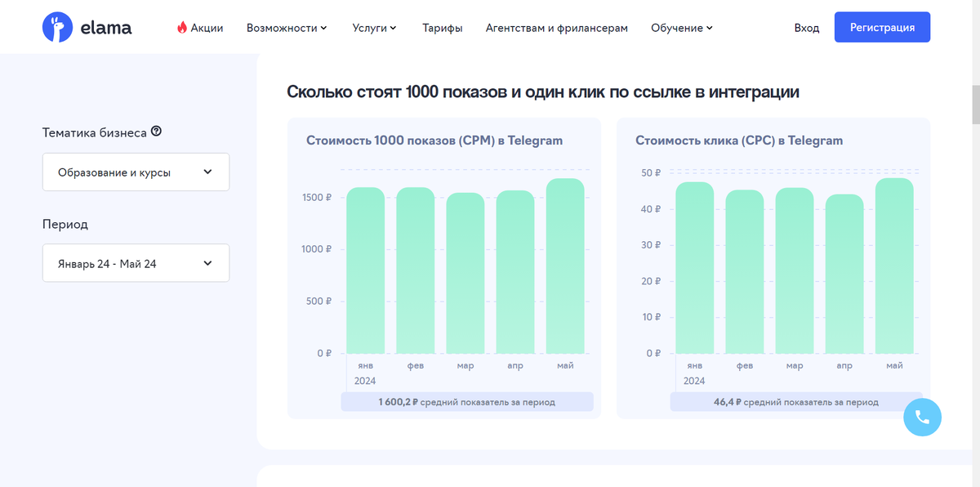Click the elama brand name text
This screenshot has width=980, height=487.
coord(106,28)
